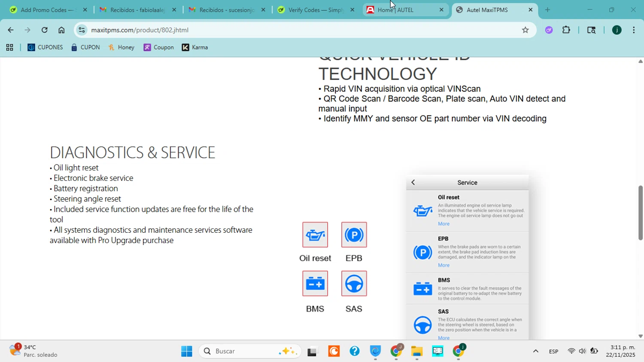
Task: Open the Coupon bookmark
Action: [x=159, y=48]
